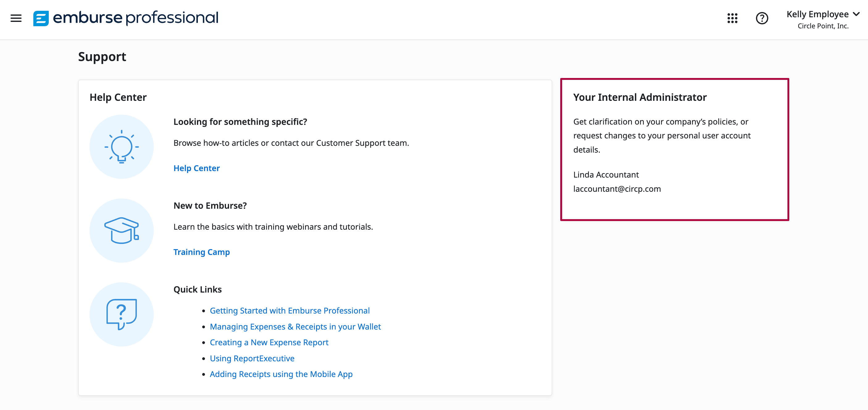The height and width of the screenshot is (410, 868).
Task: Click the lightbulb Help Center icon
Action: tap(121, 147)
